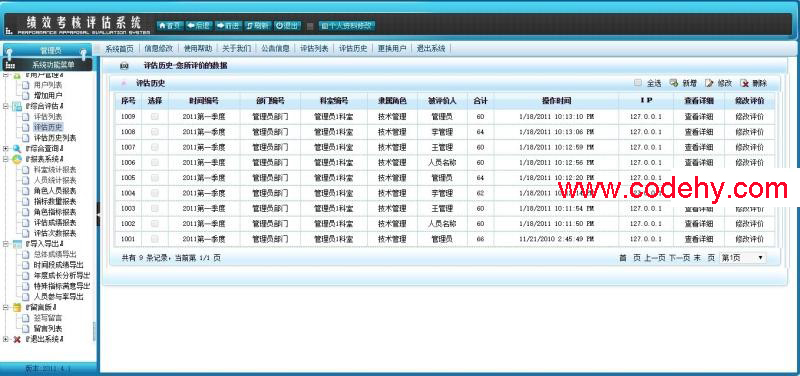The image size is (800, 376).
Task: Click 修改评价 link for row 1002
Action: [x=749, y=224]
